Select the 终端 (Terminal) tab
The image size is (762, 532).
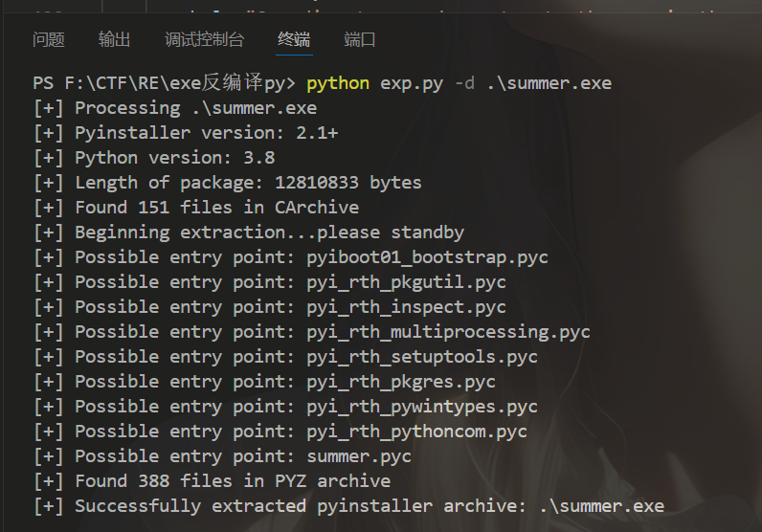294,40
